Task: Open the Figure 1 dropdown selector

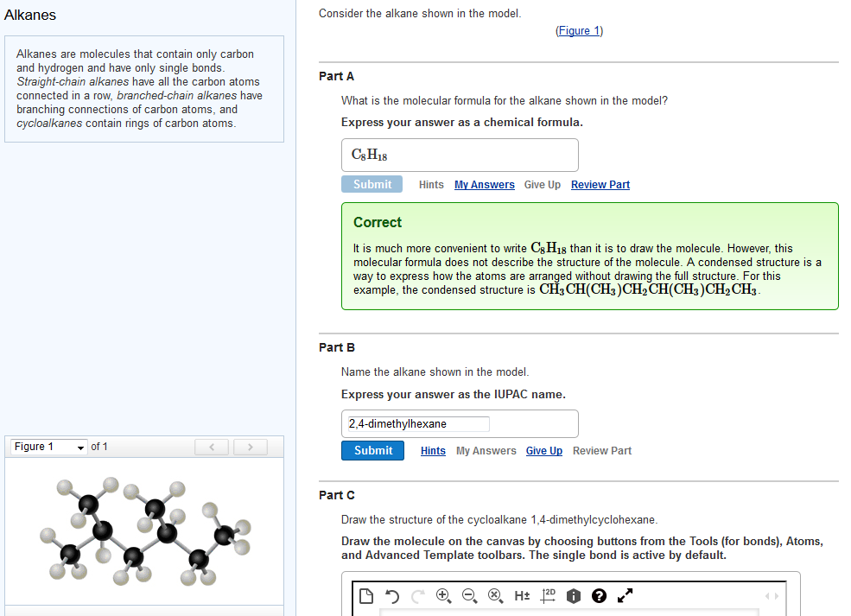Action: point(49,447)
